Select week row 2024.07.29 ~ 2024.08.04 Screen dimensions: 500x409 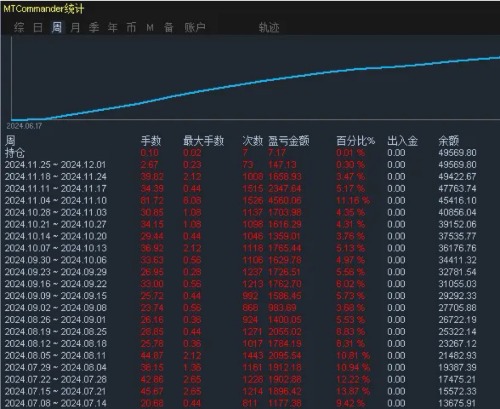(x=241, y=368)
